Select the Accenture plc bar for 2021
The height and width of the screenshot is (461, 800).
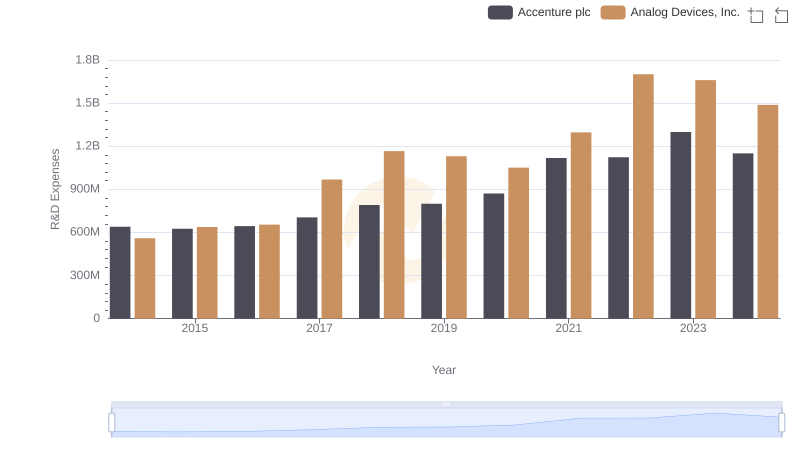(556, 238)
